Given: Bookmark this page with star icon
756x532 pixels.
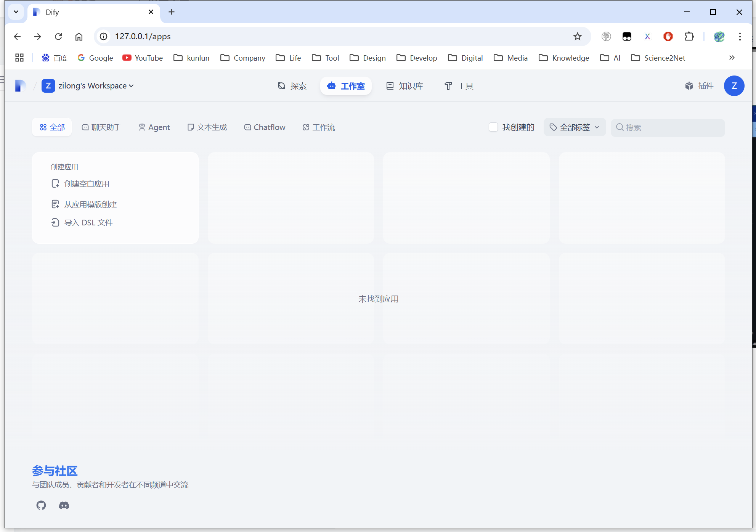Looking at the screenshot, I should [577, 37].
